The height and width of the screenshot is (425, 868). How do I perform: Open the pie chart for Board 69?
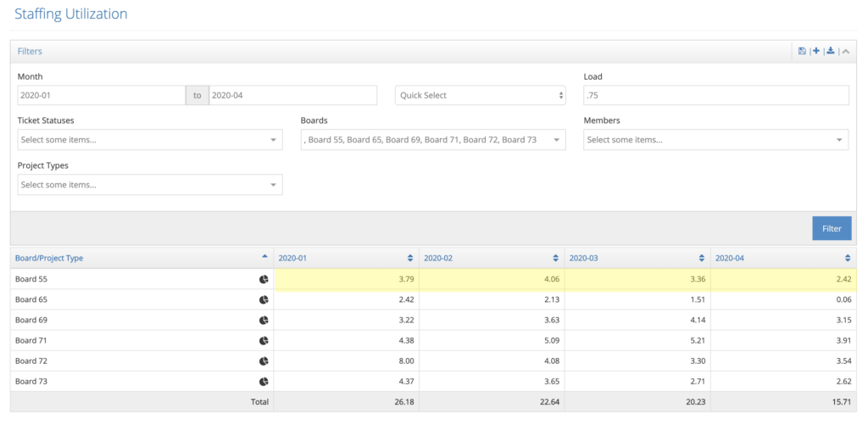tap(264, 321)
